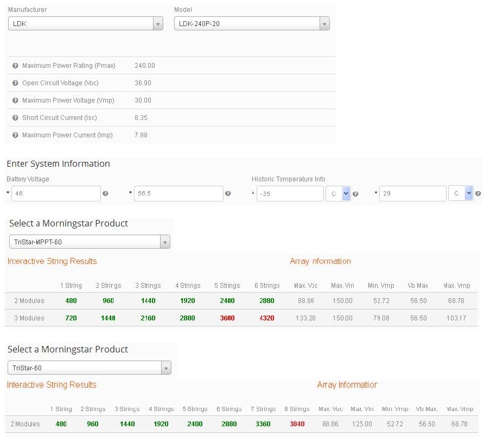Click the 8.35 Isc value
The height and width of the screenshot is (448, 491).
141,118
